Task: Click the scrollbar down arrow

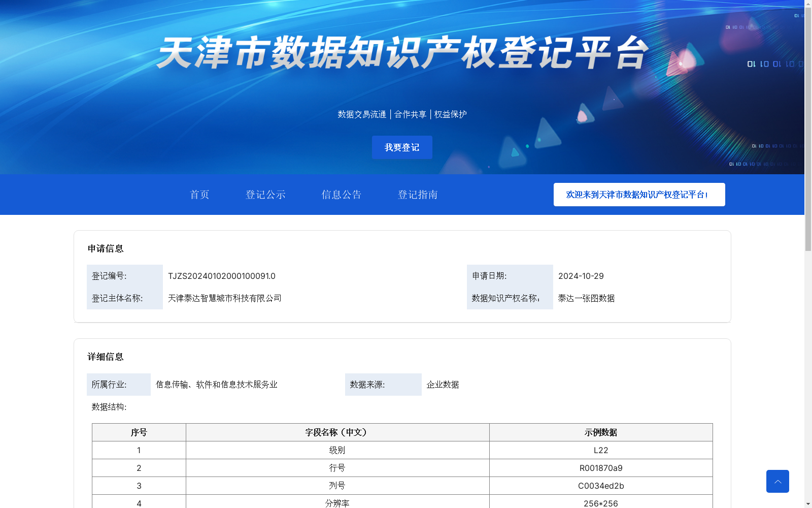Action: click(x=808, y=504)
